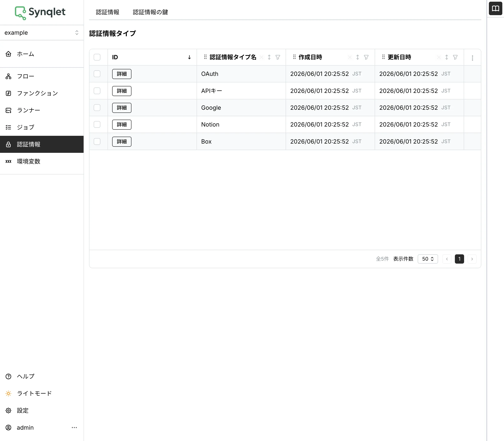Screen dimensions: 504x441
Task: Click the xxx environment variable icon
Action: pyautogui.click(x=8, y=161)
